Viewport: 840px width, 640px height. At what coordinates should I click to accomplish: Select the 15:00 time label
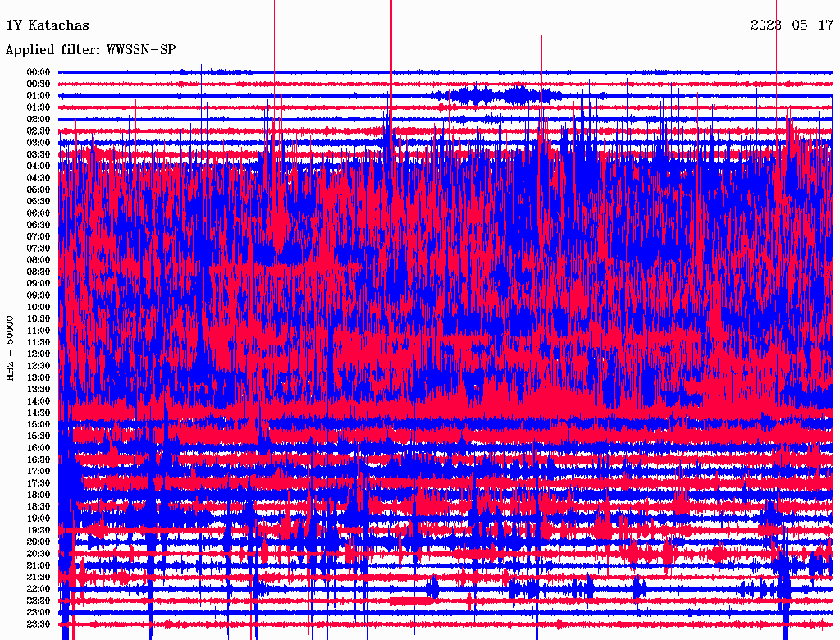coord(39,424)
